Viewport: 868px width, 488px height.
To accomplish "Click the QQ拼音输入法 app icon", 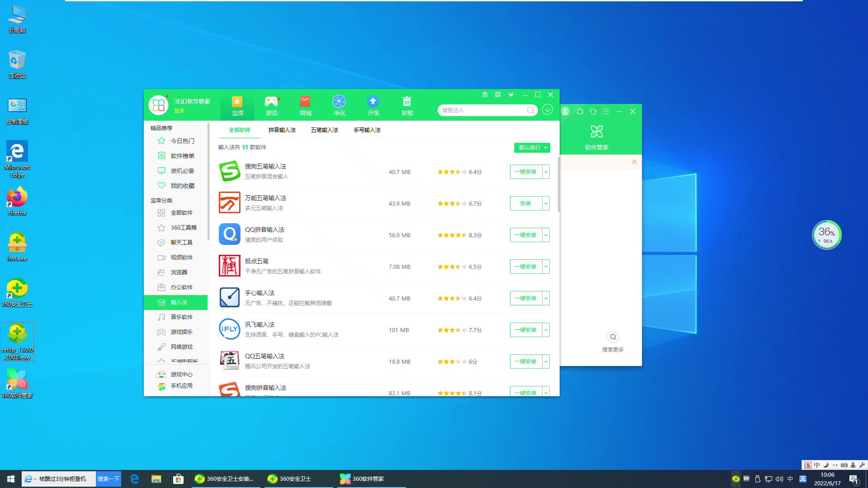I will (229, 235).
